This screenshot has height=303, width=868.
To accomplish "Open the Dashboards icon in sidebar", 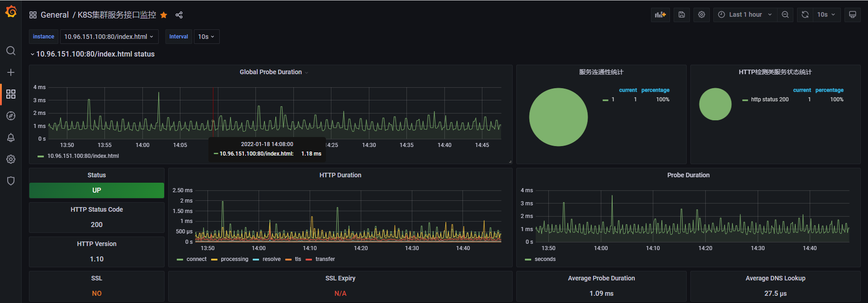I will coord(11,94).
